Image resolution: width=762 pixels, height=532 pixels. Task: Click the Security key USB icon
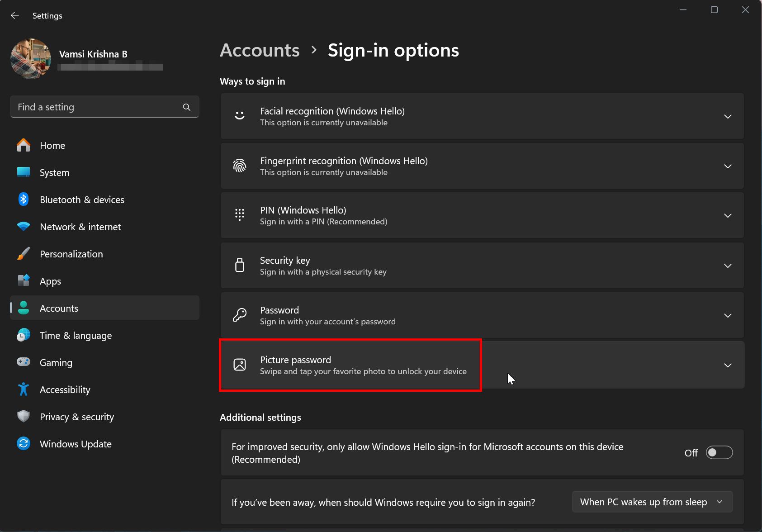pos(240,265)
